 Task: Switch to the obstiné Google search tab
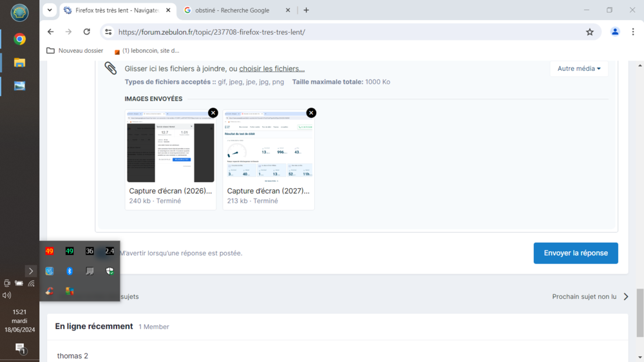[x=232, y=10]
